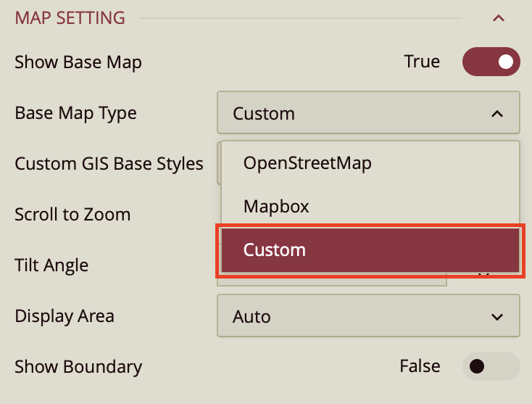Click the Base Map Type label
532x404 pixels.
75,113
